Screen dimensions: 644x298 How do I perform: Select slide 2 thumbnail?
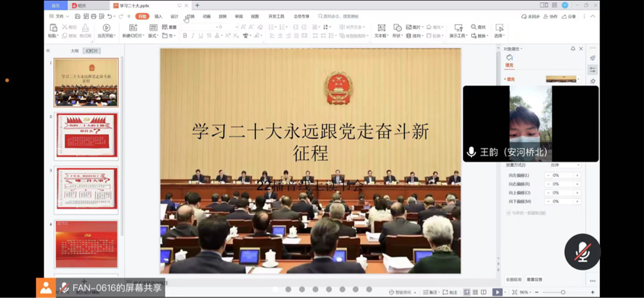[86, 136]
